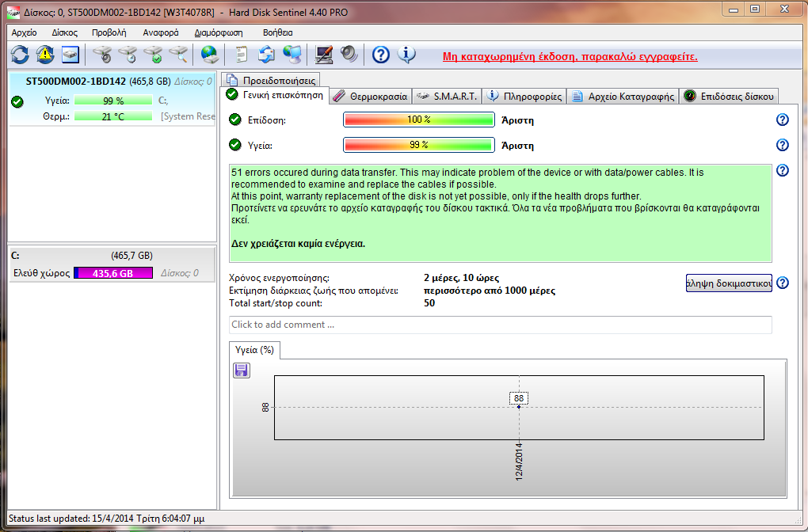Image resolution: width=808 pixels, height=532 pixels.
Task: Click the disk with speaker acoustic icon
Action: click(x=103, y=55)
